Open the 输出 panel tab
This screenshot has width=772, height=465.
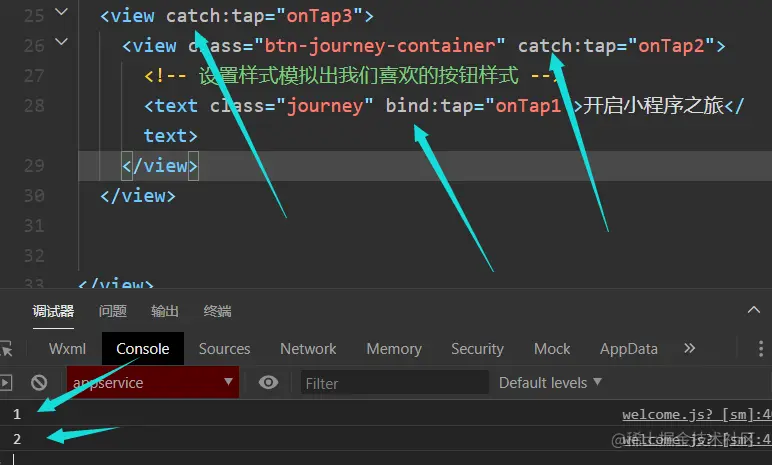tap(165, 311)
